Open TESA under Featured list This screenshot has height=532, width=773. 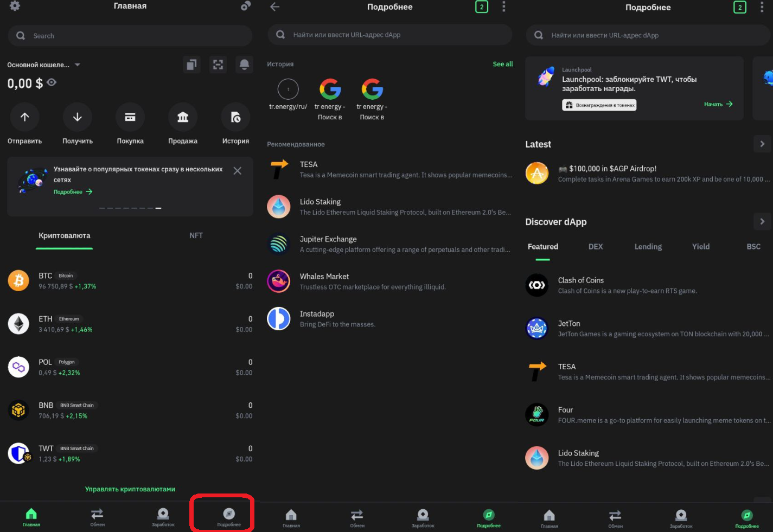[648, 372]
